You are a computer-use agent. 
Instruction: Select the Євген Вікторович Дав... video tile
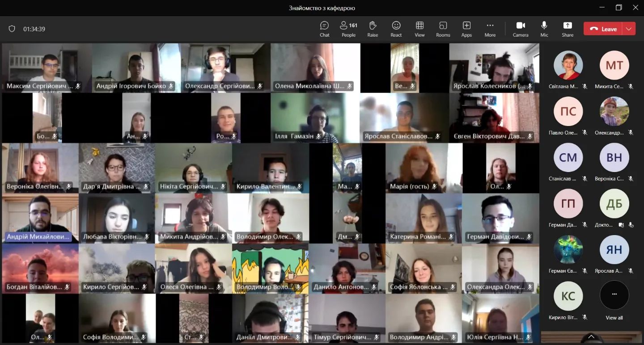point(494,118)
